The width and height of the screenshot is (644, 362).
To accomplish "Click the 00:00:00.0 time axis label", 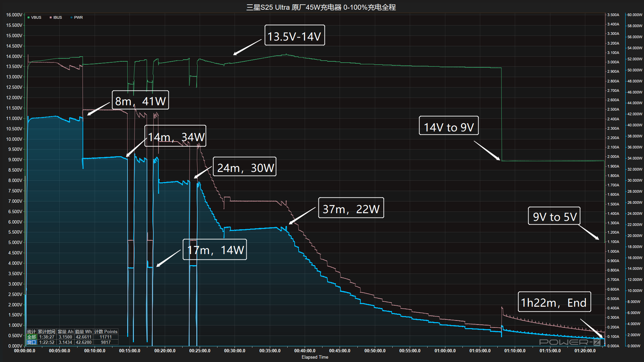I will pyautogui.click(x=24, y=351).
